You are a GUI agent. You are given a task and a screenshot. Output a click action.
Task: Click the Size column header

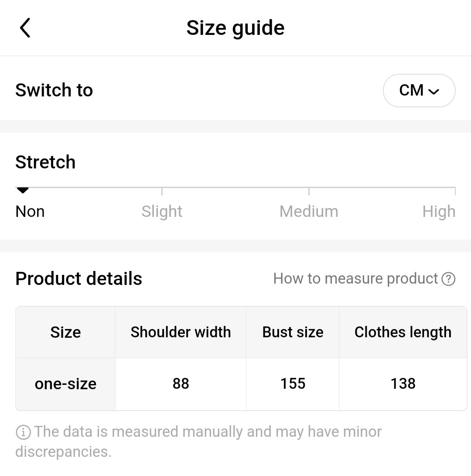click(x=65, y=332)
